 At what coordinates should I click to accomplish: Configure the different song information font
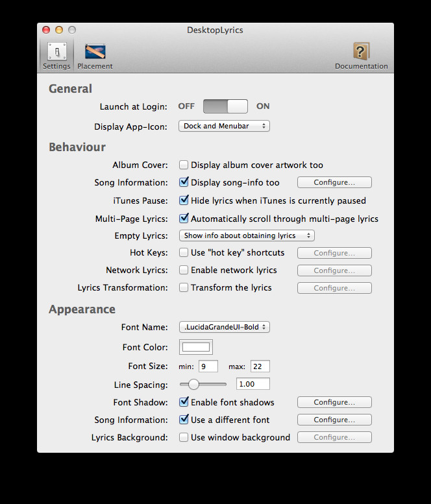[334, 420]
